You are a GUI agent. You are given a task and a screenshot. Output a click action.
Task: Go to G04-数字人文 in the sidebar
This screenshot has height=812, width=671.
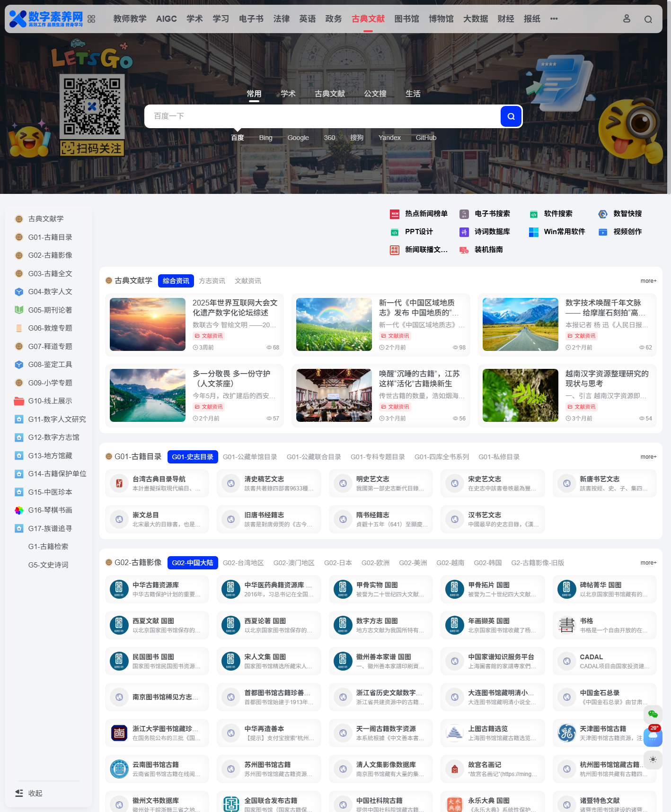[50, 292]
